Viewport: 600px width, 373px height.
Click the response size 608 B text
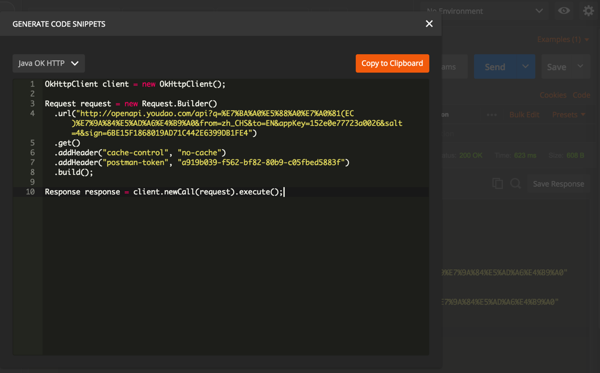[x=576, y=155]
